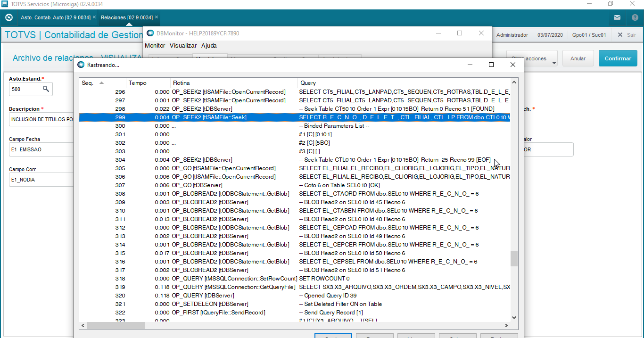Close the DBMonitor window
Image resolution: width=644 pixels, height=338 pixels.
coord(481,33)
